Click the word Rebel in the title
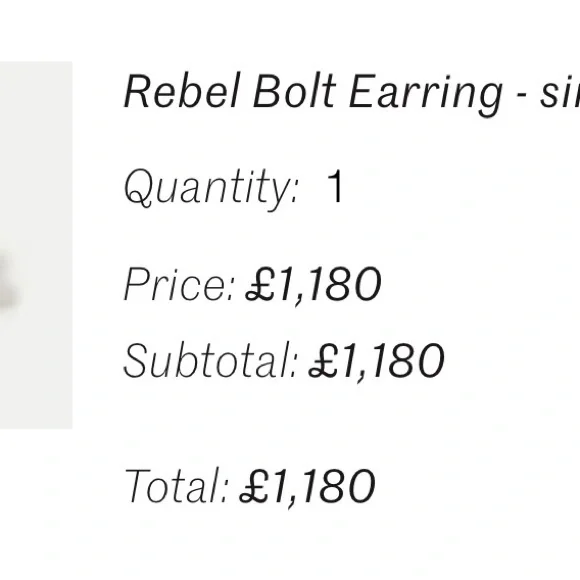The width and height of the screenshot is (580, 580). coord(183,91)
